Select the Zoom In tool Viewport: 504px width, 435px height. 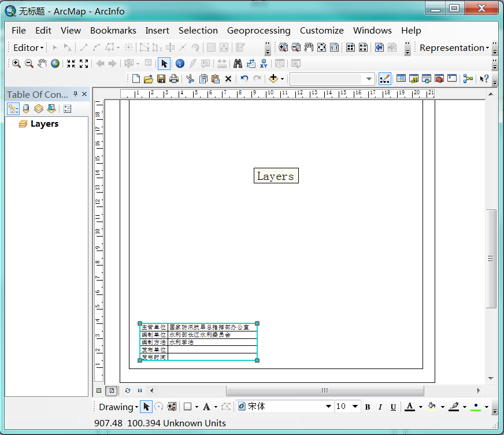pyautogui.click(x=16, y=64)
